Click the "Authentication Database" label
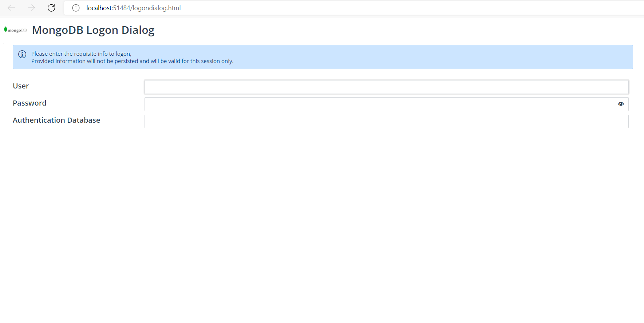644x323 pixels. click(56, 120)
